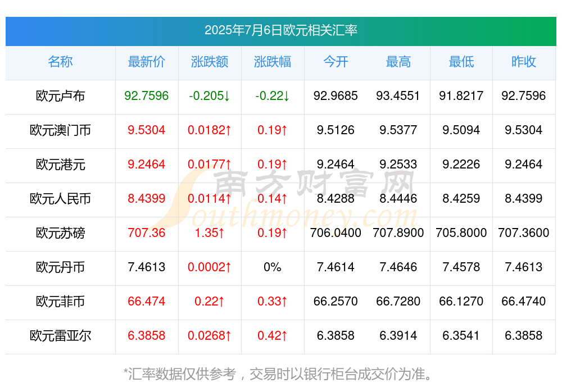Click the footnote starting "*汇率数据仅供参考"
The width and height of the screenshot is (562, 392).
pos(278,374)
